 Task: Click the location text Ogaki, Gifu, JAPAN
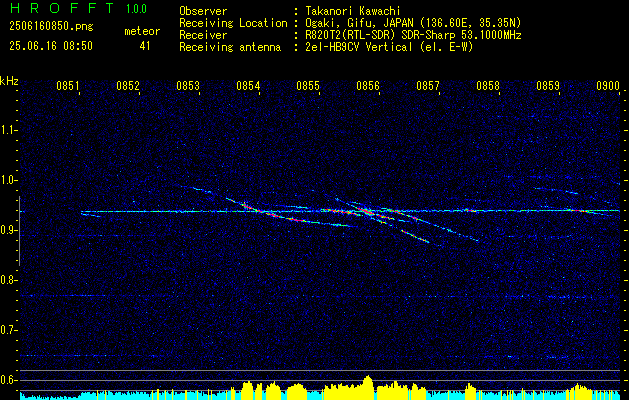[361, 23]
